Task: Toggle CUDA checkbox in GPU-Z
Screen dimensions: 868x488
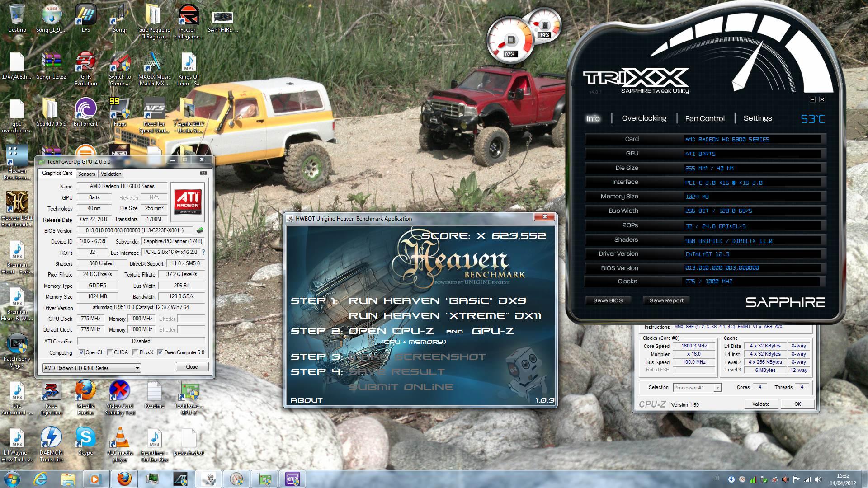Action: (x=109, y=352)
